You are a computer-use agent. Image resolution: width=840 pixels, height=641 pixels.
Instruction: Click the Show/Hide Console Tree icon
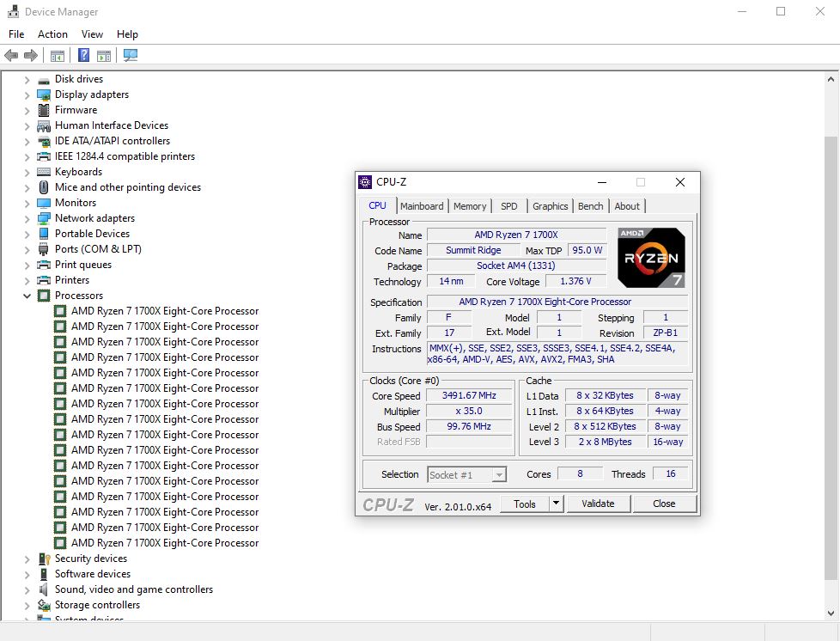click(58, 56)
